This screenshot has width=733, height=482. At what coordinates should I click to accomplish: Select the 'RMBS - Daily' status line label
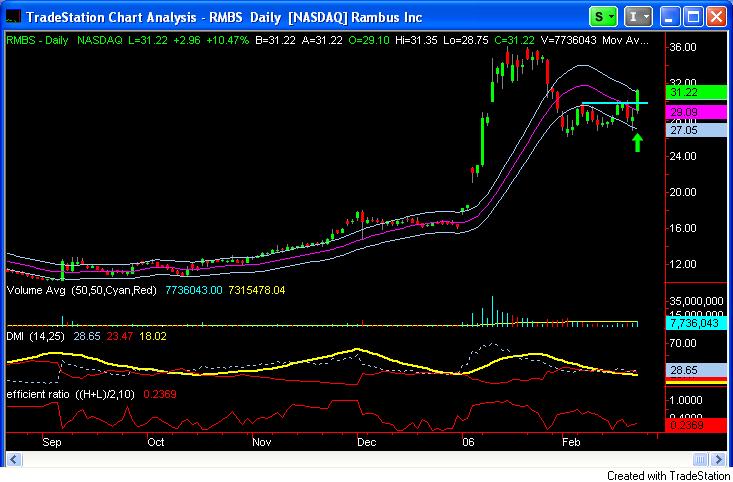click(37, 40)
